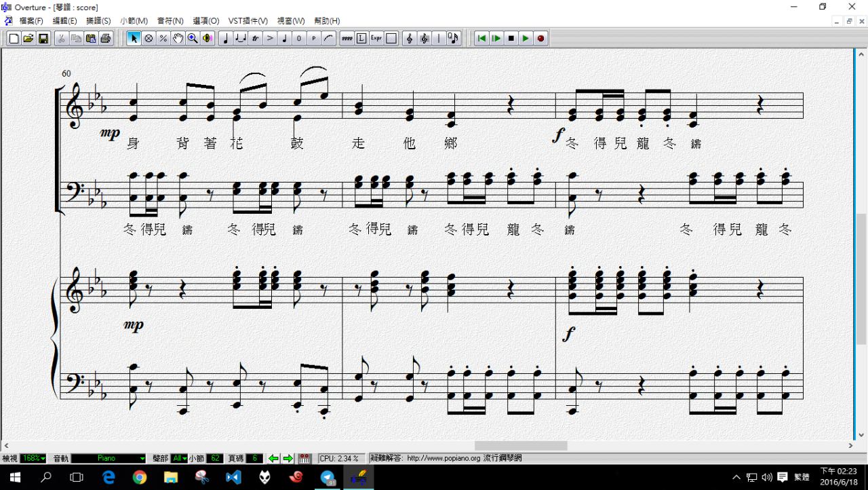Image resolution: width=868 pixels, height=490 pixels.
Task: Click the Save floppy disk icon
Action: pos(43,39)
